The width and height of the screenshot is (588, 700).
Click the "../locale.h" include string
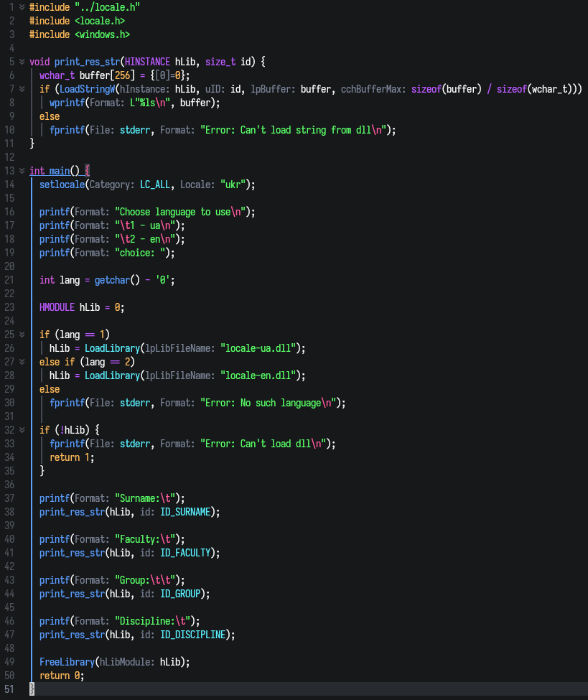(x=107, y=7)
